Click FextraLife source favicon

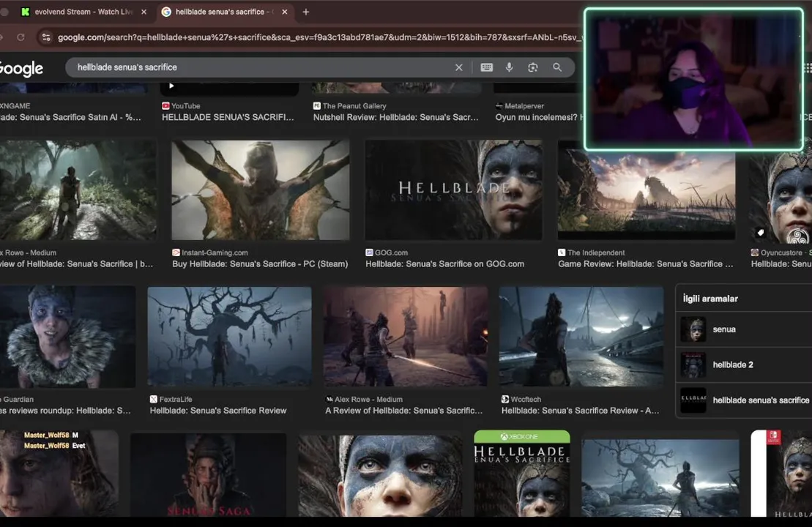pos(153,399)
